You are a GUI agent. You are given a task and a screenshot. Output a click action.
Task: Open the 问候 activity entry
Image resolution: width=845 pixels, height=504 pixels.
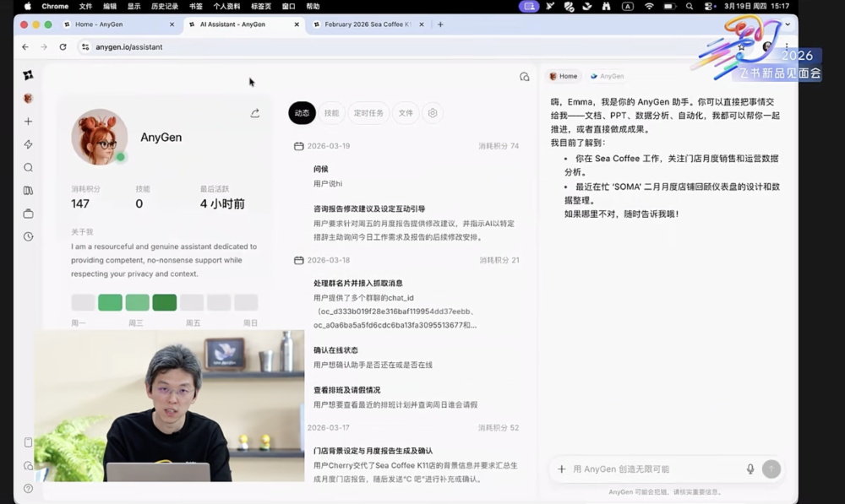coord(320,169)
